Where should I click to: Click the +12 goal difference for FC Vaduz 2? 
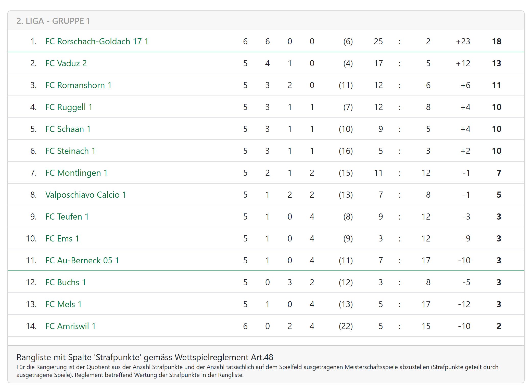click(x=463, y=63)
